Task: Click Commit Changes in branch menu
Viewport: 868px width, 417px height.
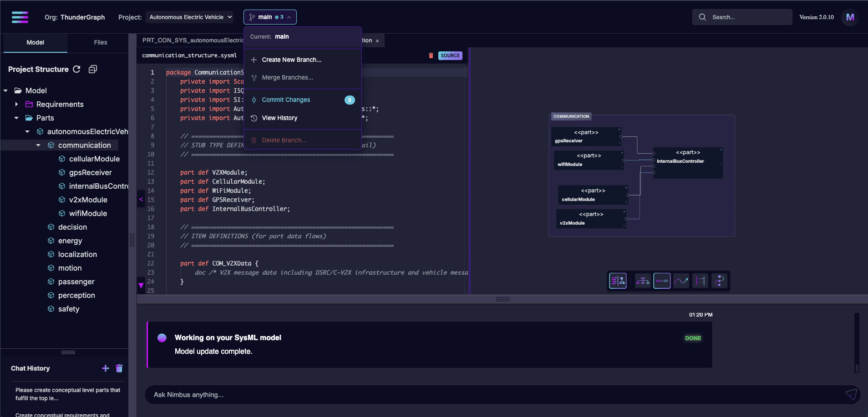Action: click(286, 100)
